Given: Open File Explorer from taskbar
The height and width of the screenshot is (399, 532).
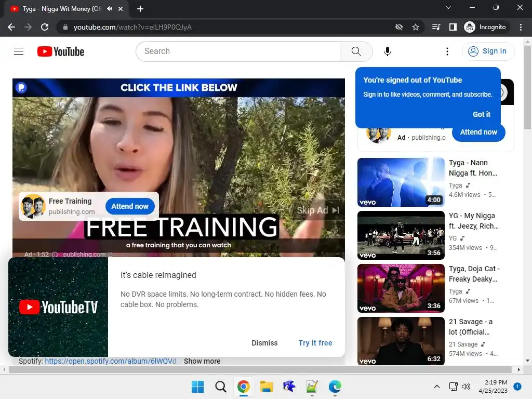Looking at the screenshot, I should (267, 387).
